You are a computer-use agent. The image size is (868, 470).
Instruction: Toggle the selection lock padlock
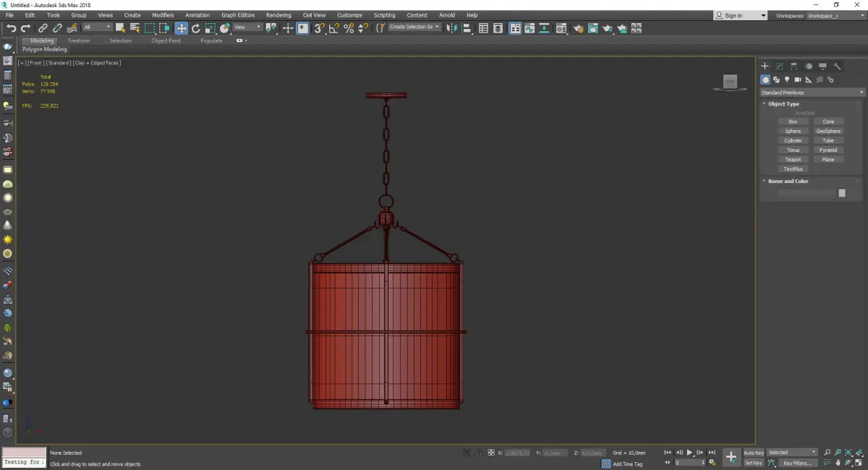coord(478,453)
